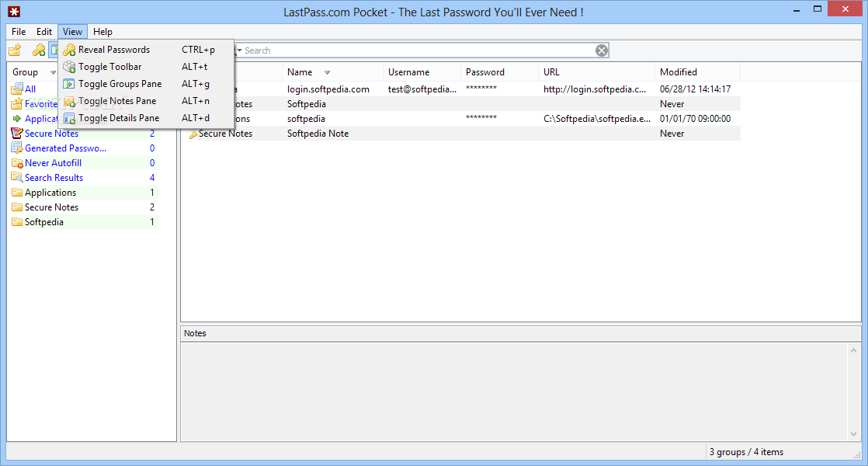Click the key toolbar icon
This screenshot has width=868, height=466.
click(x=39, y=50)
